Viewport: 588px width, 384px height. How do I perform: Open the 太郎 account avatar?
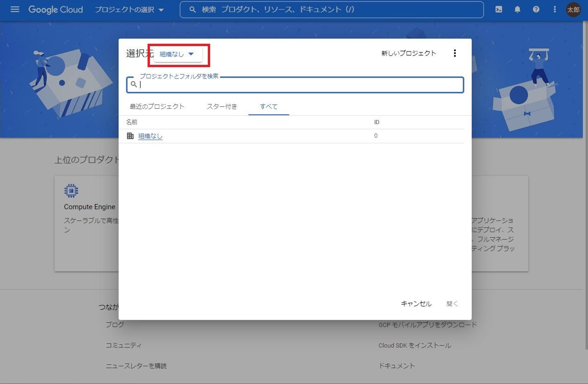[x=573, y=9]
